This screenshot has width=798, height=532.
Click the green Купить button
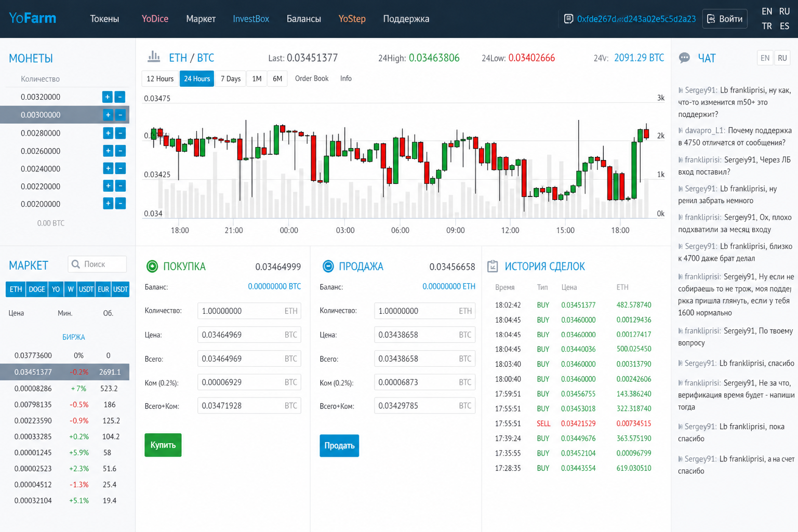(x=163, y=445)
